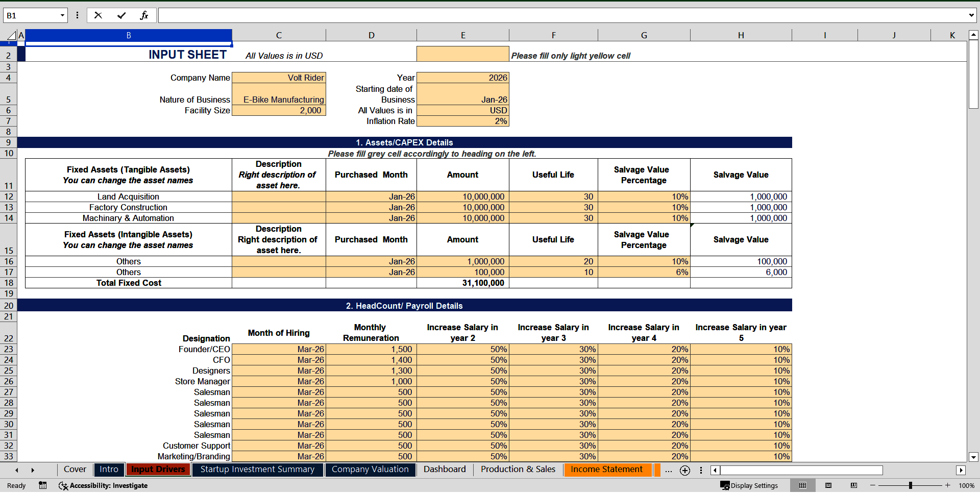Select row 18 header
Screen dimensions: 980x493
click(x=9, y=283)
